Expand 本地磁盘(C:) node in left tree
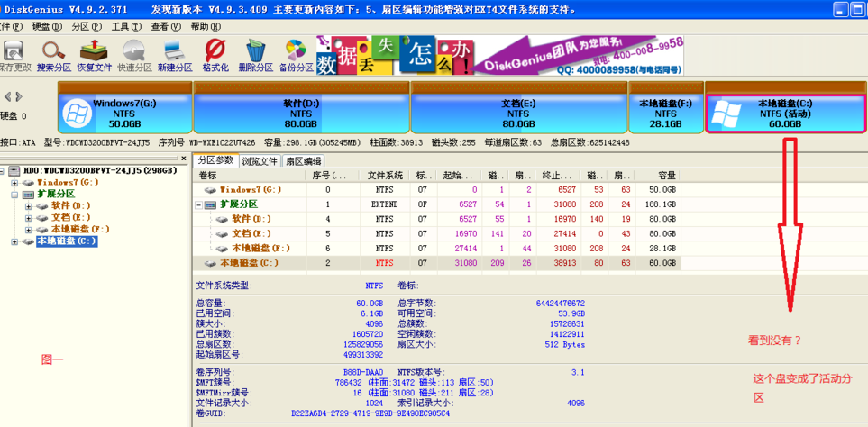 [14, 241]
